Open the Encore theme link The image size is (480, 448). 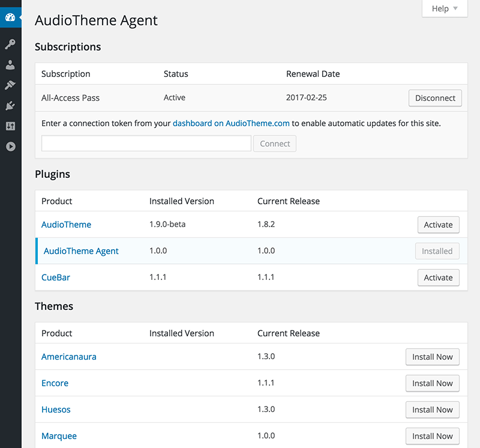[x=55, y=383]
